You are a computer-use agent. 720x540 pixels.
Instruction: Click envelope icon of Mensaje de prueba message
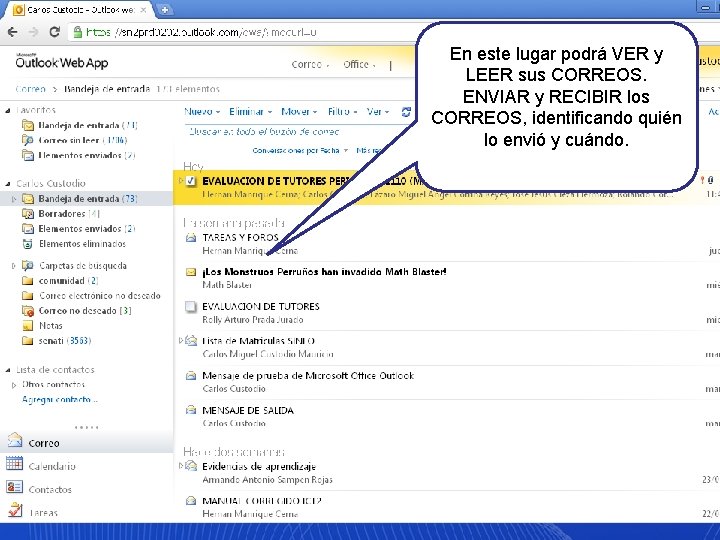[191, 376]
